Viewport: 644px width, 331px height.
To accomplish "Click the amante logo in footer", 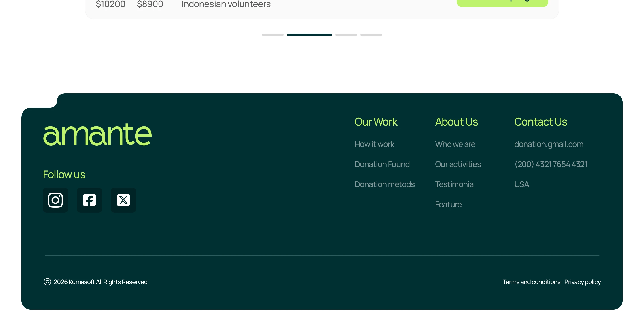I will tap(97, 134).
